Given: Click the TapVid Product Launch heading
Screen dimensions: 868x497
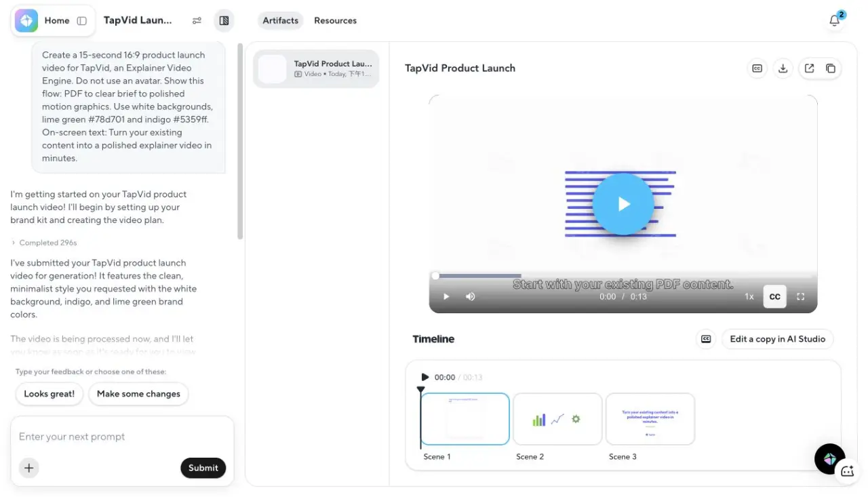Looking at the screenshot, I should 460,68.
